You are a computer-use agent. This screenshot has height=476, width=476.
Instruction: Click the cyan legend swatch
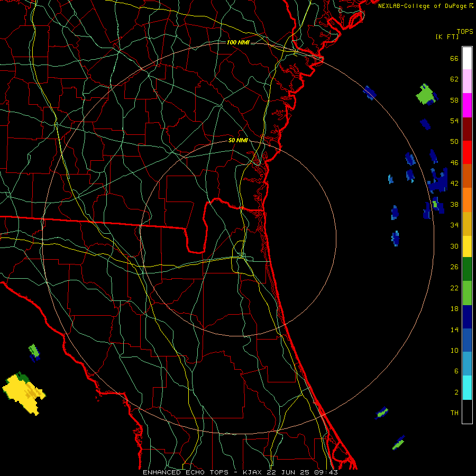click(x=467, y=388)
